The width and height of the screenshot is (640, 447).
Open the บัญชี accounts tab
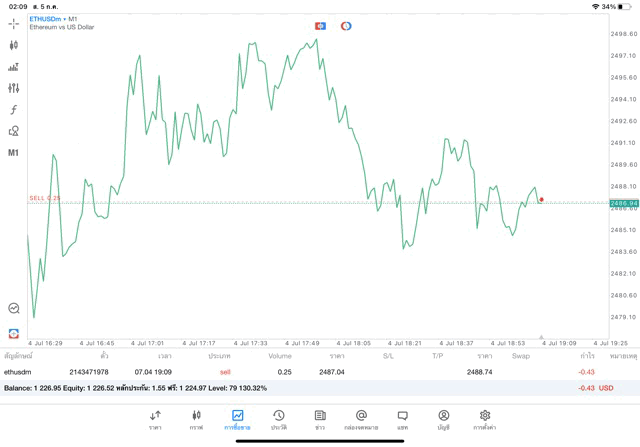pos(443,419)
